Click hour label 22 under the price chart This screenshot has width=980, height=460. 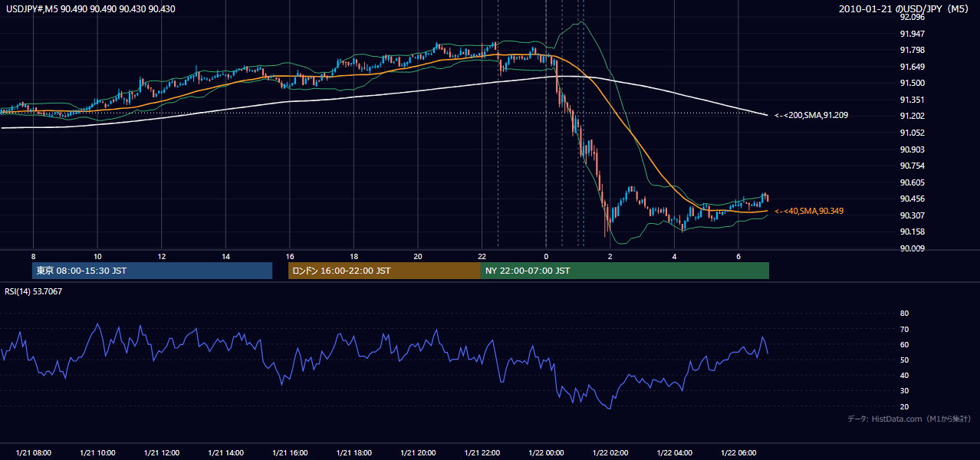[482, 256]
